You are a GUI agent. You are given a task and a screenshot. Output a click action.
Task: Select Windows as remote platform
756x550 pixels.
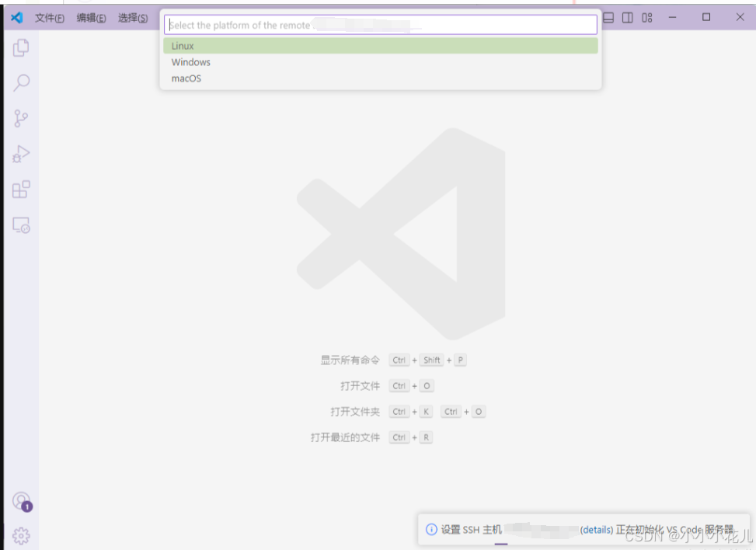click(381, 62)
